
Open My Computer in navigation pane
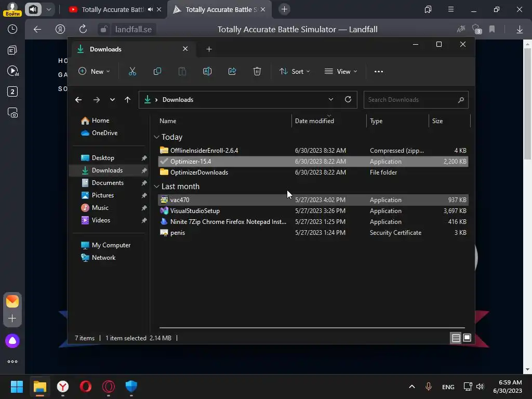click(111, 245)
